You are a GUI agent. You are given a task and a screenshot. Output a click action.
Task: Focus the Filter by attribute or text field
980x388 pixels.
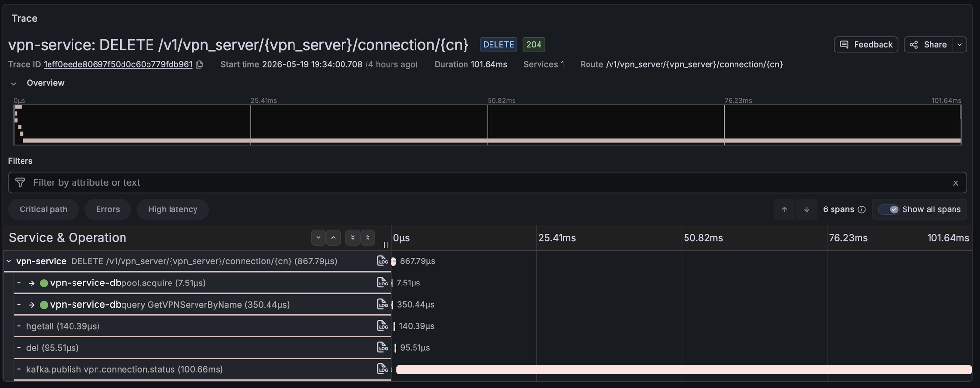coord(487,182)
